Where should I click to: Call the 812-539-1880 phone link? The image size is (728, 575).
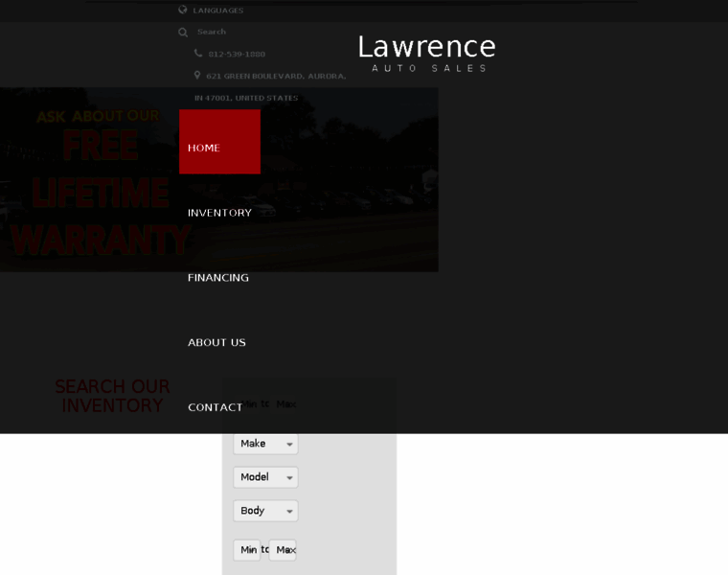[237, 54]
